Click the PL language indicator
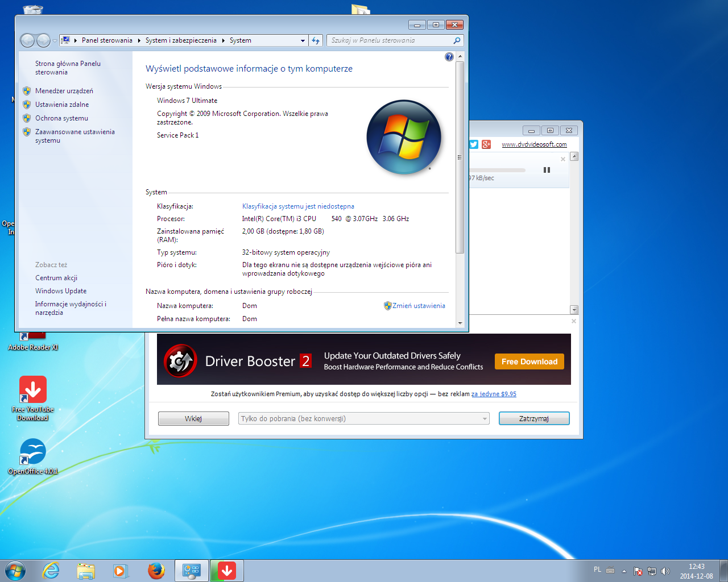The height and width of the screenshot is (582, 728). tap(597, 569)
